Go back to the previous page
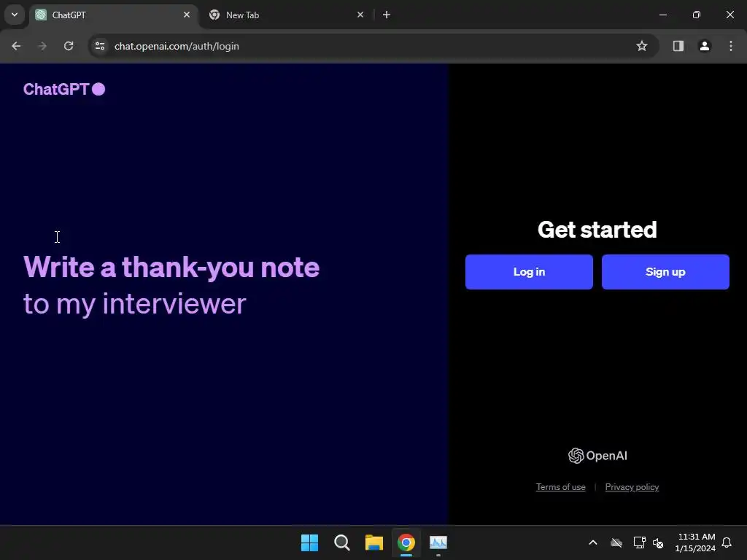The height and width of the screenshot is (560, 747). [16, 46]
